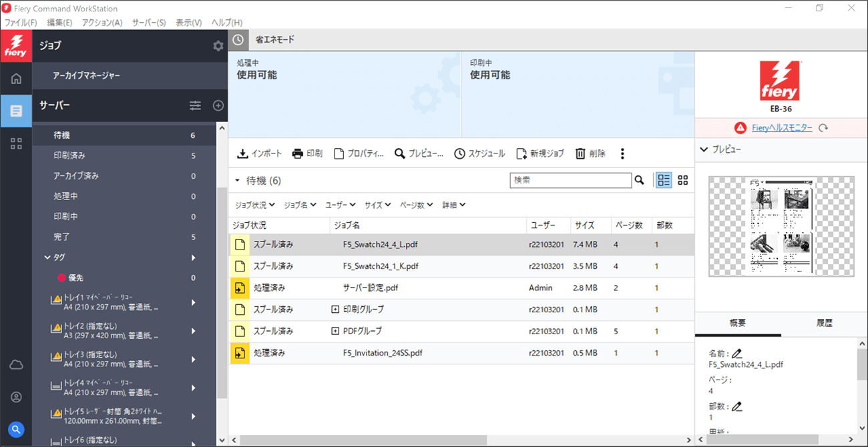Click the pencil icon next to 名前
This screenshot has height=447, width=868.
pos(736,353)
